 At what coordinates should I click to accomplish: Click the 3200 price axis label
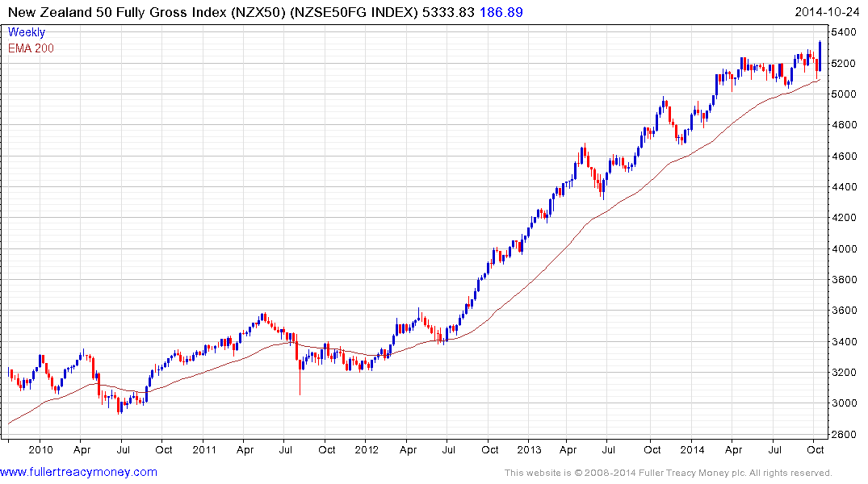coord(845,372)
